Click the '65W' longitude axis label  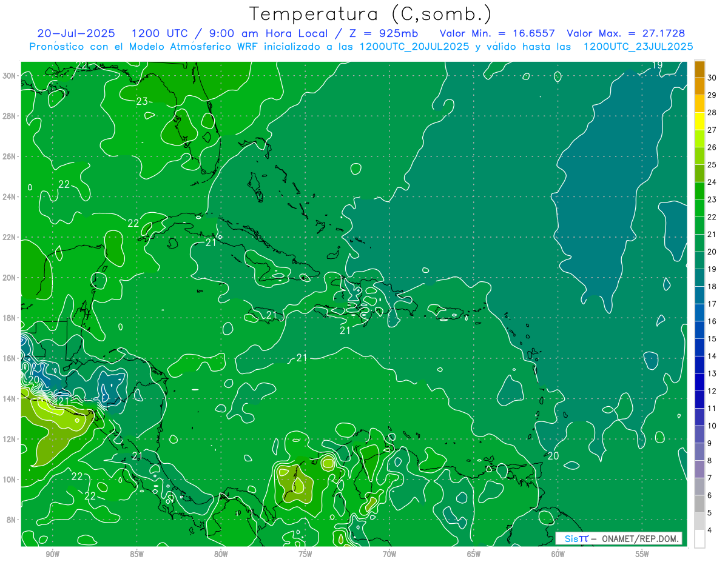474,554
